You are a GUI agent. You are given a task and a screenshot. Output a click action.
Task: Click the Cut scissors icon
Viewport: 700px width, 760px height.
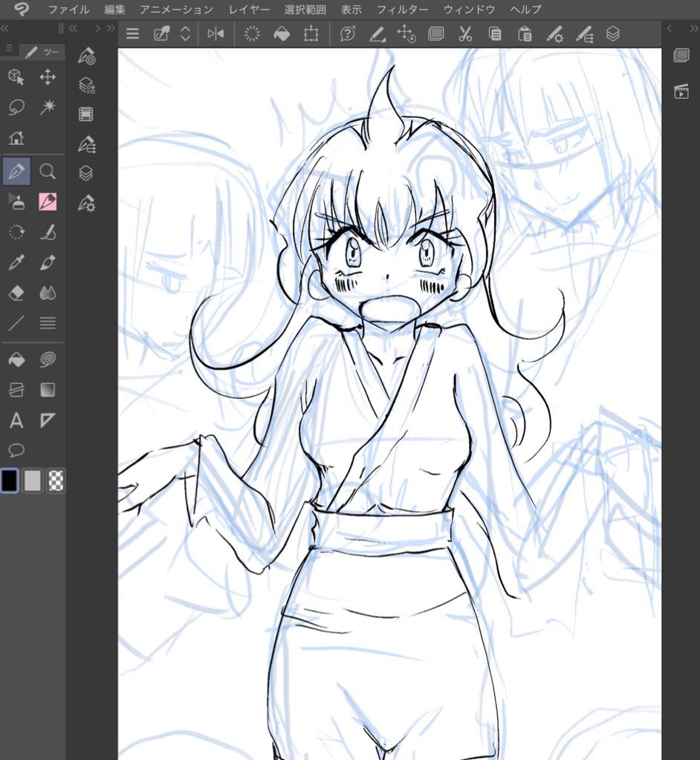pyautogui.click(x=465, y=34)
